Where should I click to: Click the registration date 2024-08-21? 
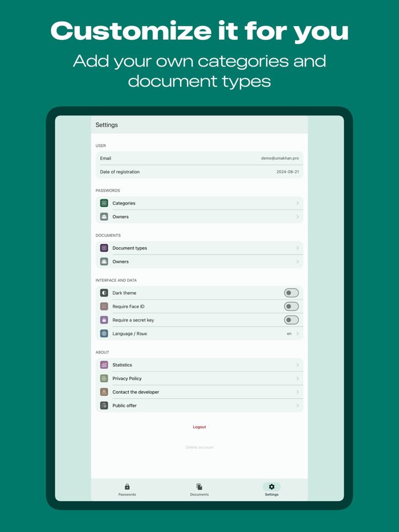288,171
